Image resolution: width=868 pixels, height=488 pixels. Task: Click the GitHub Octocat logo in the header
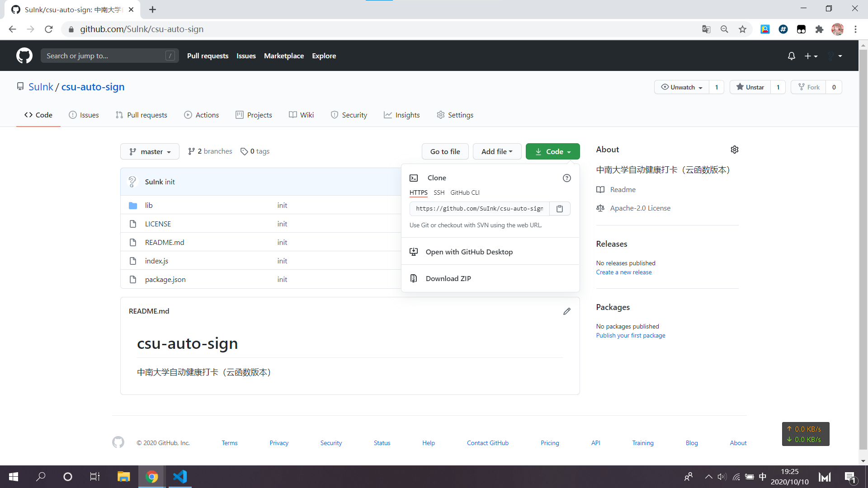pos(24,56)
